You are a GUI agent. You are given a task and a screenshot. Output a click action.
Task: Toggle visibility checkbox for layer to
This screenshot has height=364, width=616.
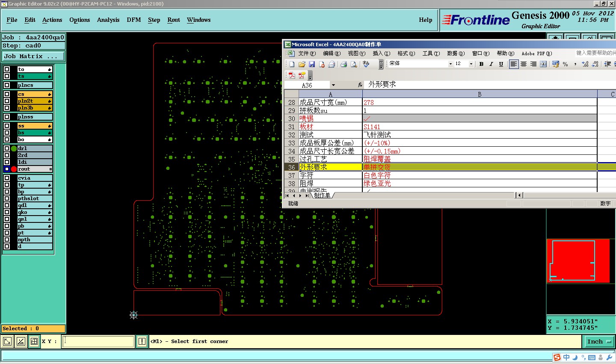point(7,69)
